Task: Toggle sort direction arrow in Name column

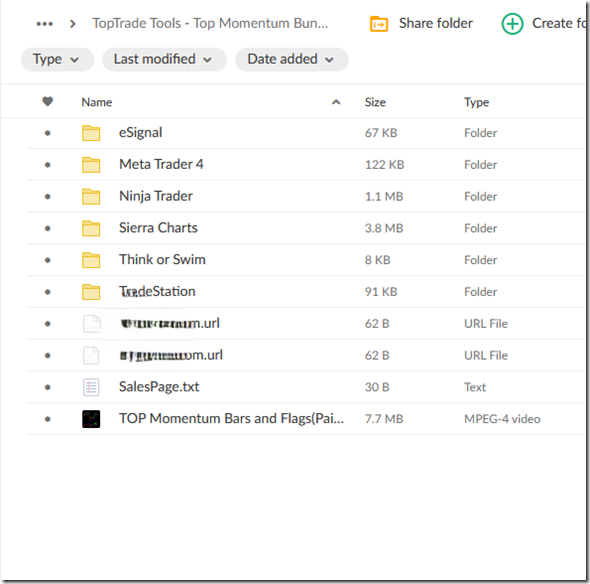Action: coord(336,102)
